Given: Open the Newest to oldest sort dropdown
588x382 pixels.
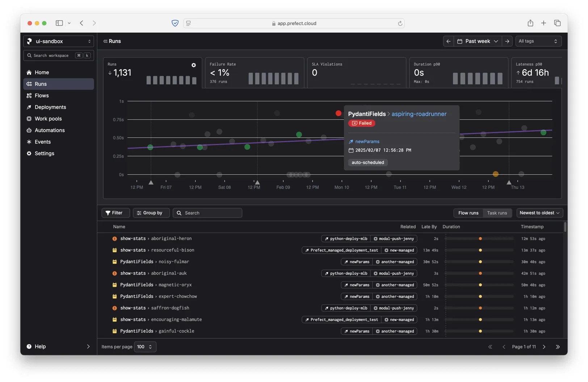Looking at the screenshot, I should [x=539, y=213].
